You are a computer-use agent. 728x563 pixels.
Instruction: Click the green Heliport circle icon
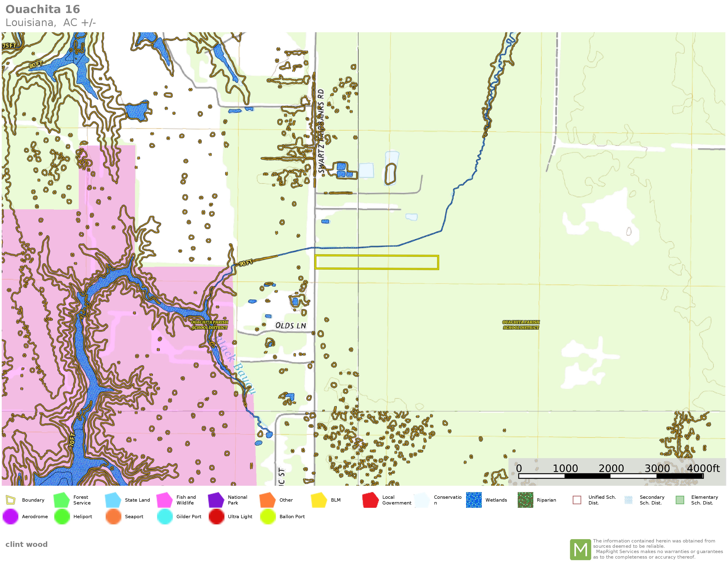tap(62, 516)
